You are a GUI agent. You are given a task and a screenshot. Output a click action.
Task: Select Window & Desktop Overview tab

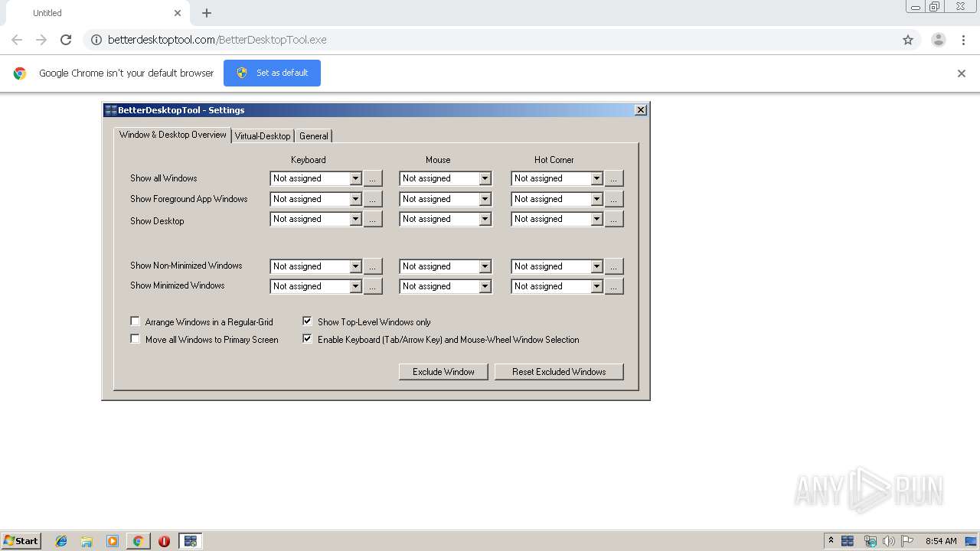tap(173, 135)
